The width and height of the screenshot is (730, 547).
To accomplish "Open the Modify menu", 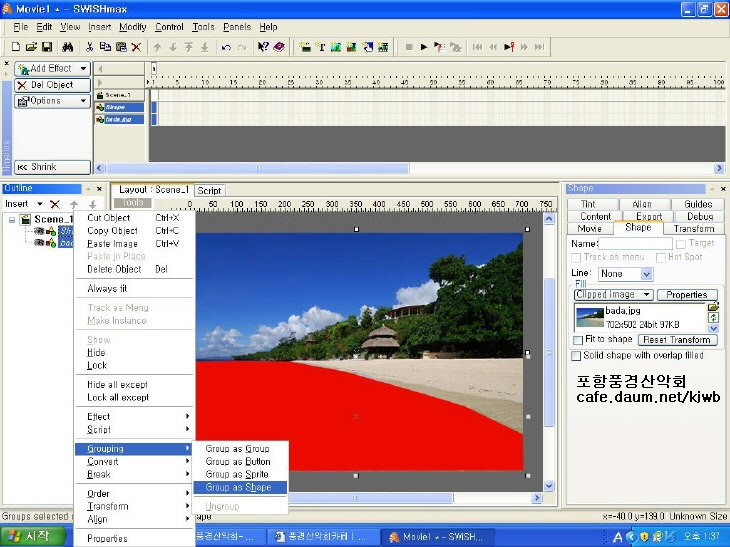I will (132, 27).
